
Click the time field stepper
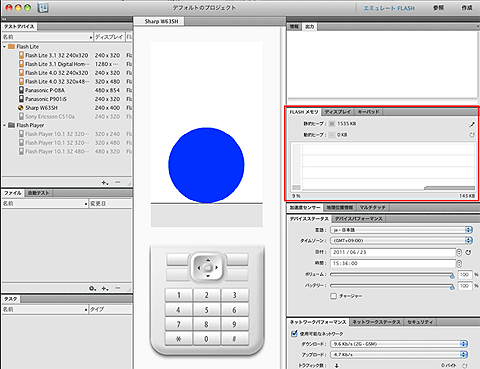[x=459, y=264]
